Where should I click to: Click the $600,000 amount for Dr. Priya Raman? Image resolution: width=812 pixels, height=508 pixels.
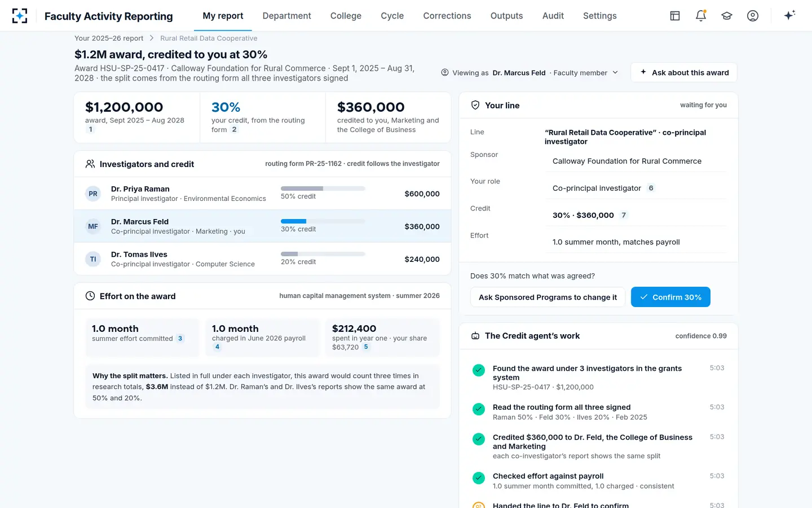422,194
